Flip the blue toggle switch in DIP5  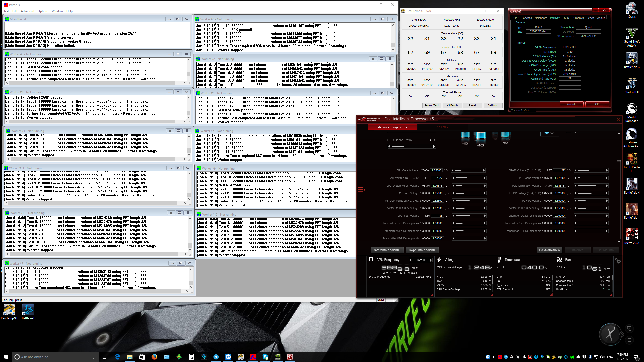pyautogui.click(x=549, y=132)
